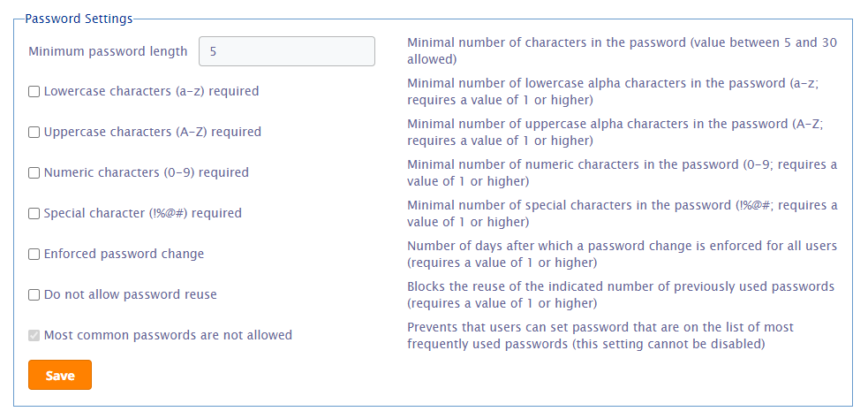868x419 pixels.
Task: Click the description about value between 5 and 30
Action: pyautogui.click(x=622, y=50)
